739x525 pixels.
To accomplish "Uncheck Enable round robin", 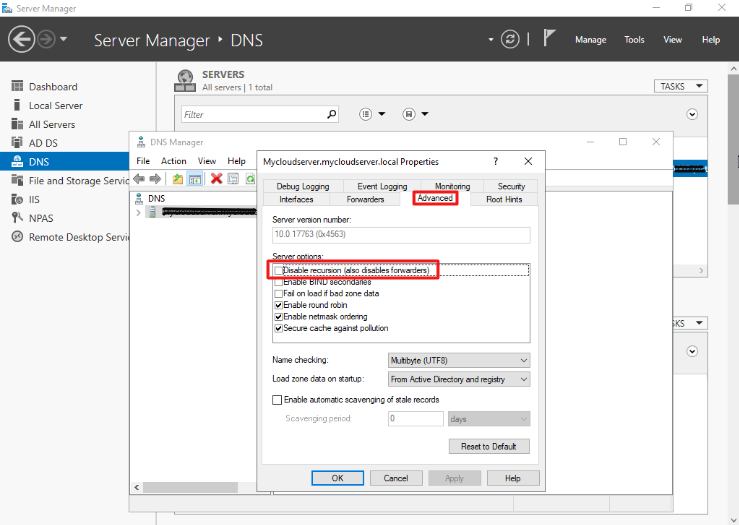I will (x=279, y=305).
